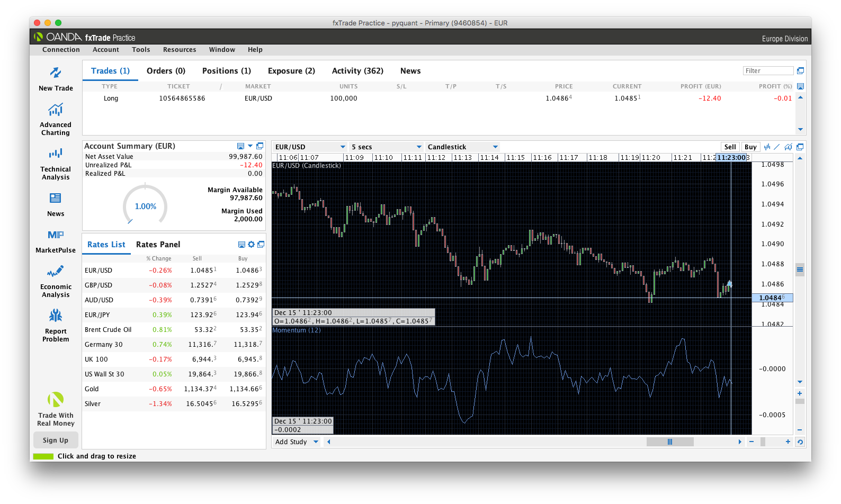
Task: Select the Gold row in Rates List
Action: [x=174, y=389]
